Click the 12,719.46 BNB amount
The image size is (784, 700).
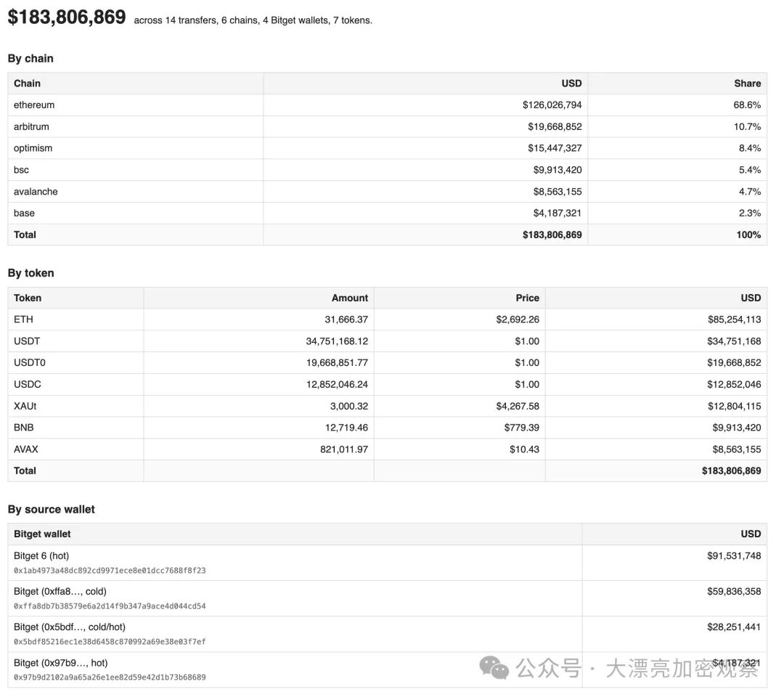pyautogui.click(x=346, y=428)
